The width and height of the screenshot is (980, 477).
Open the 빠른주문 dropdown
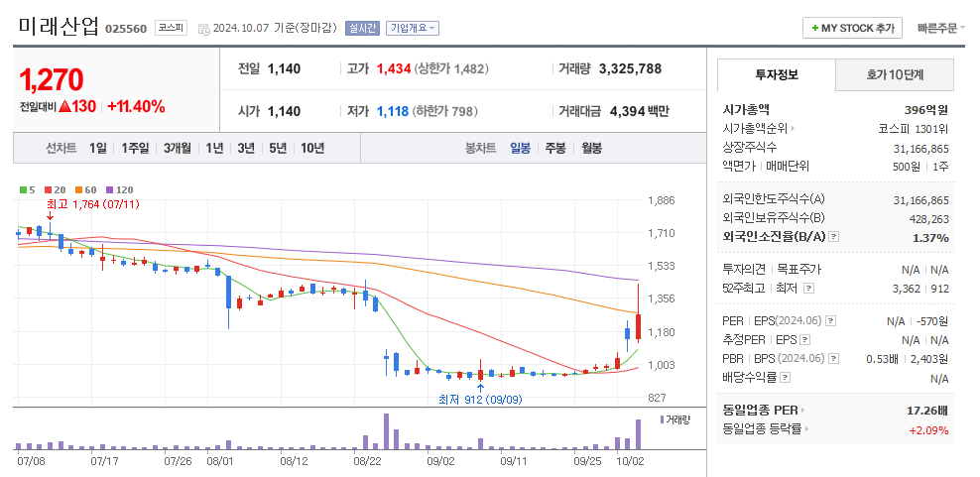click(941, 28)
